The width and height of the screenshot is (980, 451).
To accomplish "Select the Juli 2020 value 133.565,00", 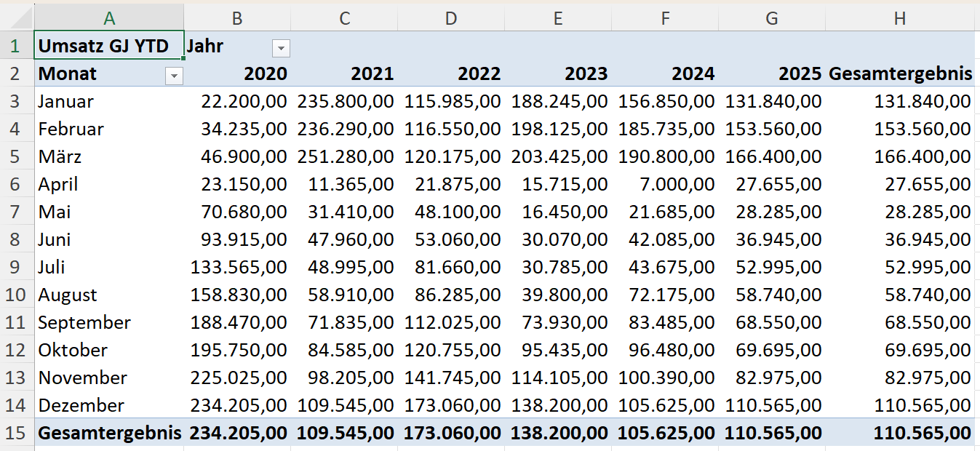I will [239, 268].
